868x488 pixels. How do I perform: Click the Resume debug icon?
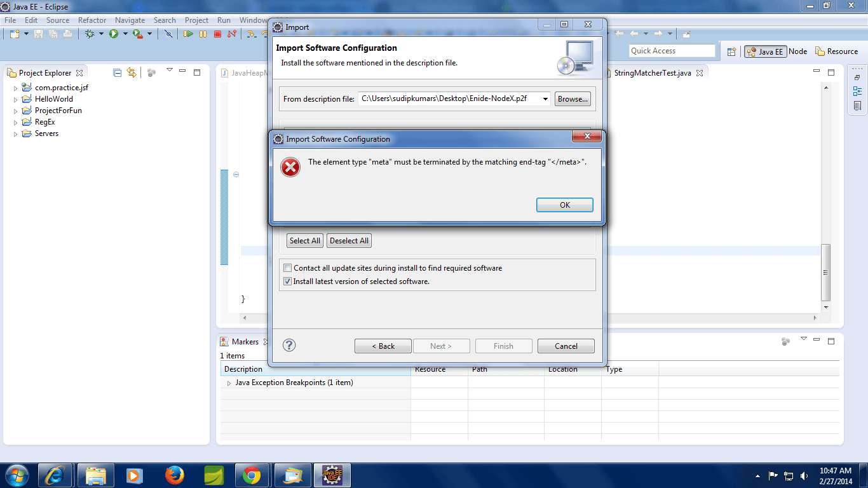click(x=189, y=34)
